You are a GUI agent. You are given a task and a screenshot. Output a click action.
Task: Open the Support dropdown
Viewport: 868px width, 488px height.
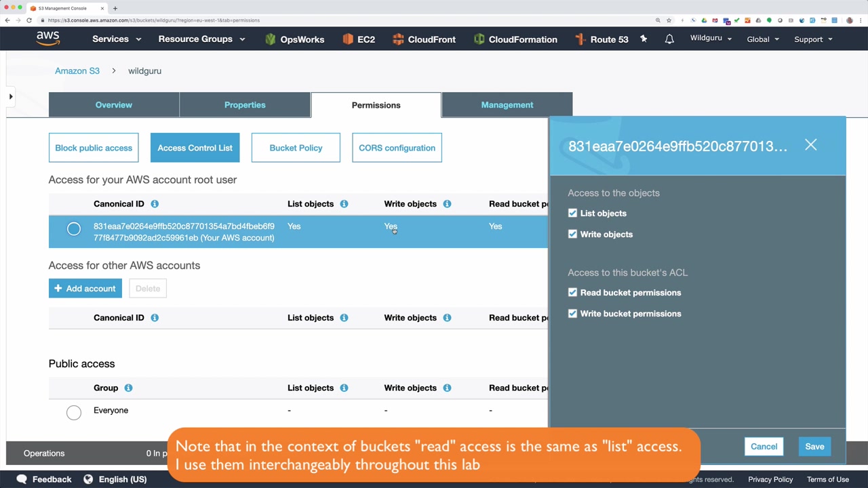click(813, 39)
